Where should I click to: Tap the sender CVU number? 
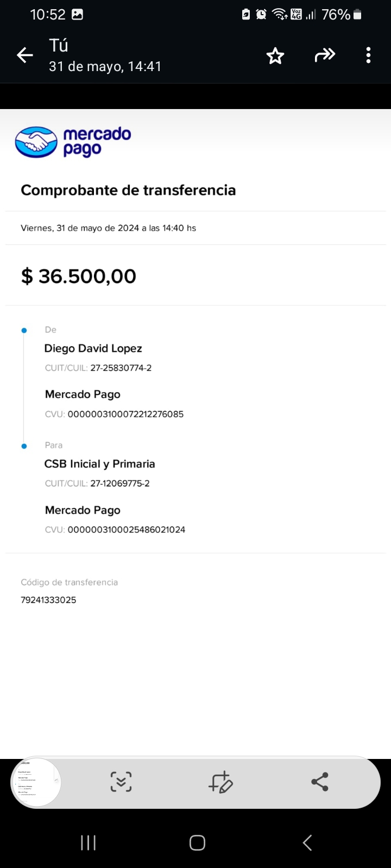125,414
